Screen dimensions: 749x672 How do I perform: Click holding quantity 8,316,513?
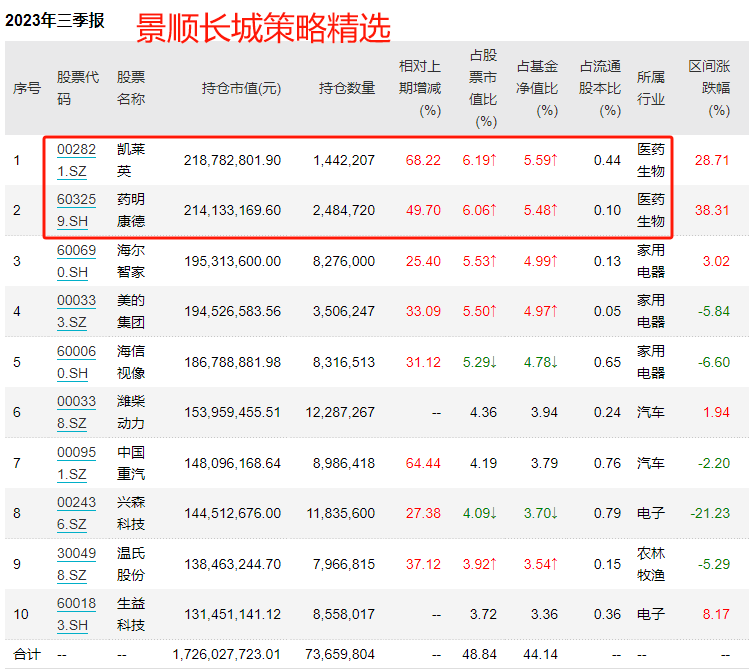pos(344,363)
